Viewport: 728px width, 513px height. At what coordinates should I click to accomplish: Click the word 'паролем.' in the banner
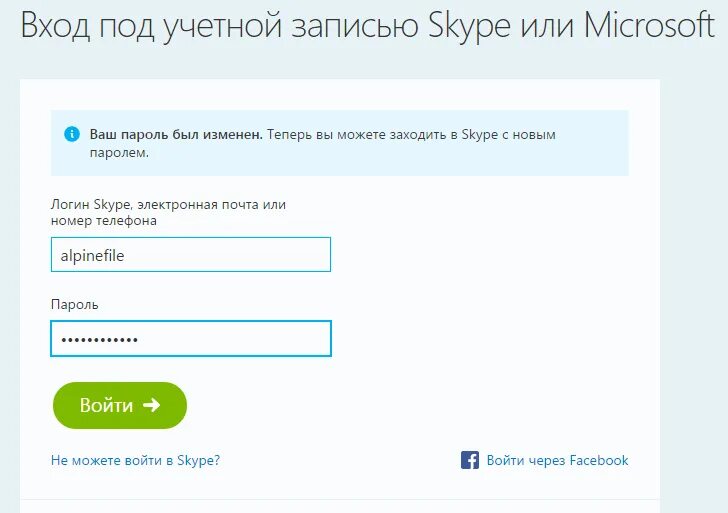point(119,153)
